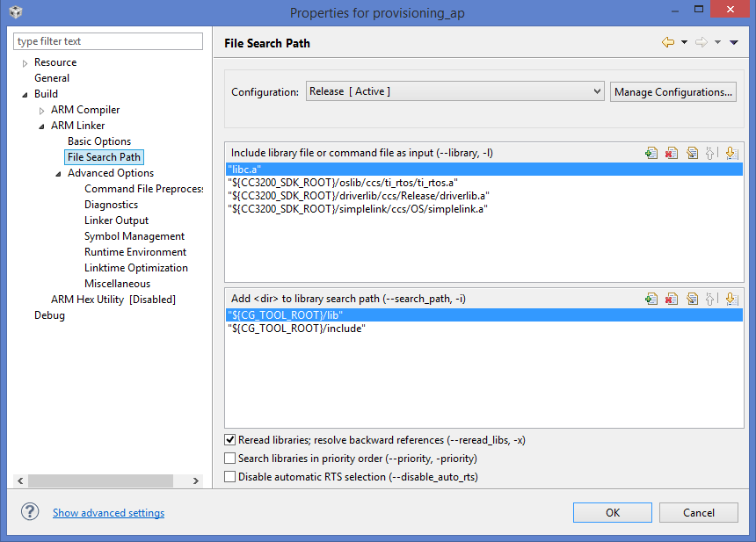The height and width of the screenshot is (542, 756).
Task: Check Disable automatic RTS selection
Action: coord(230,477)
